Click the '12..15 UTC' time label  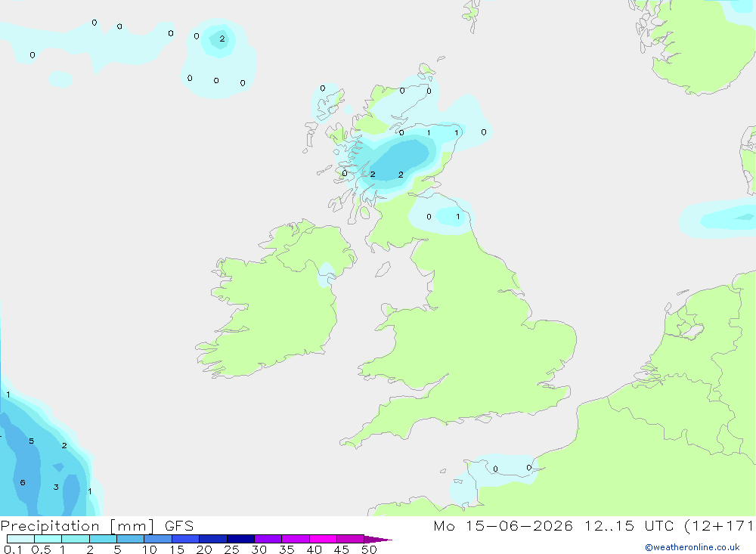[x=629, y=525]
